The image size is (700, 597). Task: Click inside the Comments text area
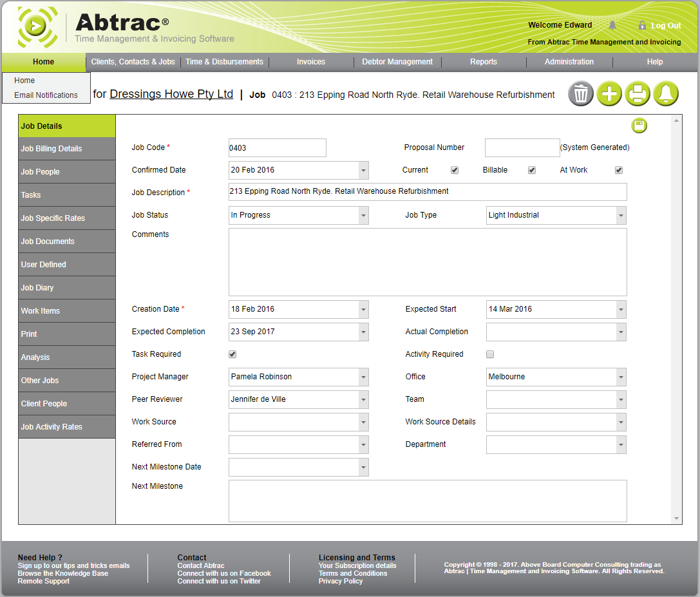tap(427, 262)
